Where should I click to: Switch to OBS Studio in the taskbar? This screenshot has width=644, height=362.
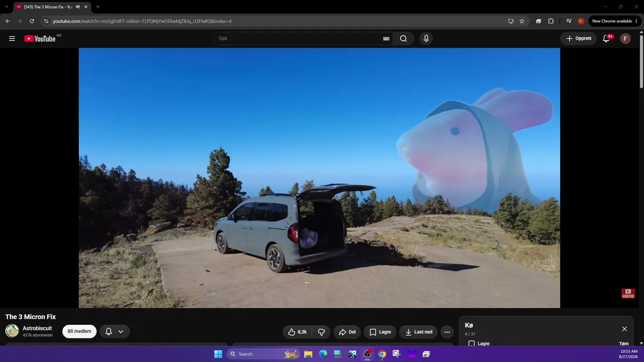[367, 354]
